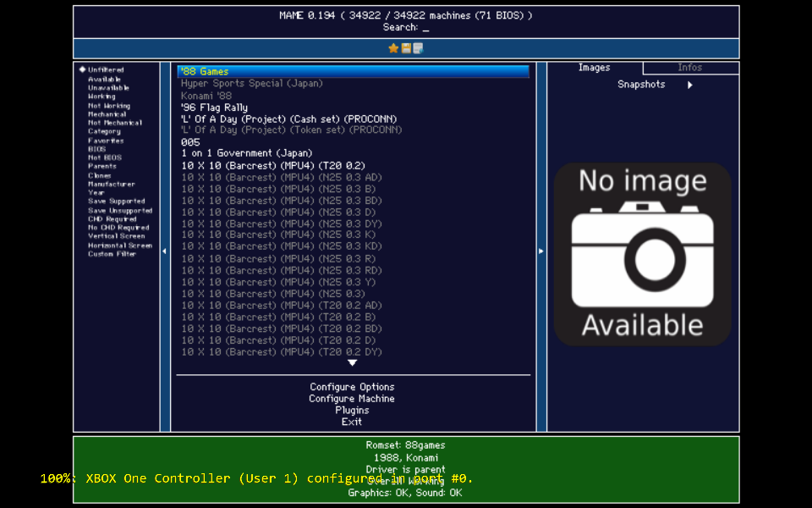Click the floppy disk export icon

[x=406, y=48]
